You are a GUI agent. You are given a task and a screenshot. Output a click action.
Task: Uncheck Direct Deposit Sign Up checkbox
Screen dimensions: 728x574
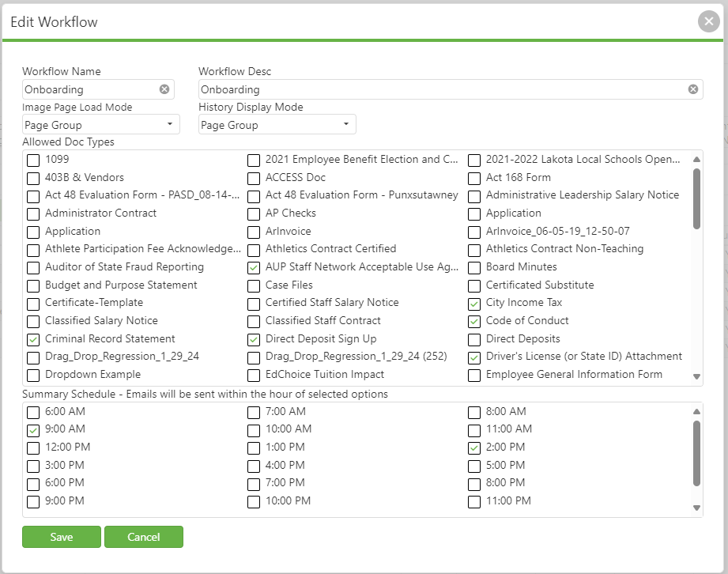[x=254, y=340]
